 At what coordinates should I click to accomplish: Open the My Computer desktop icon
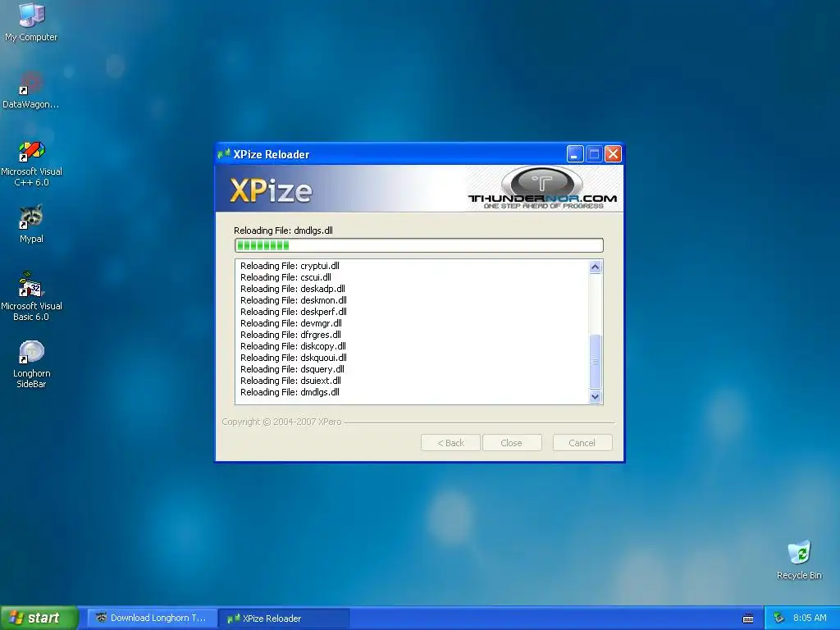[x=31, y=22]
